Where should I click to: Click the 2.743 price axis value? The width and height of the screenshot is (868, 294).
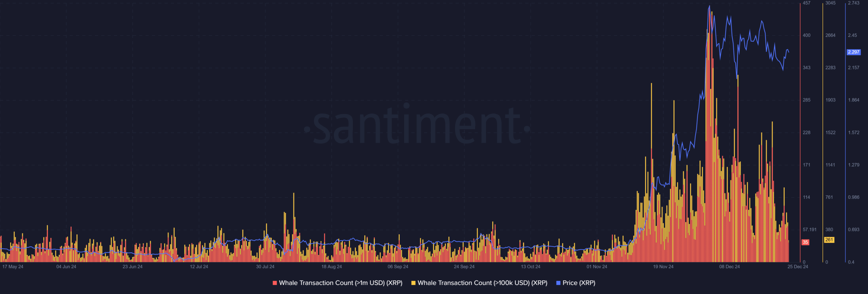[x=854, y=3]
